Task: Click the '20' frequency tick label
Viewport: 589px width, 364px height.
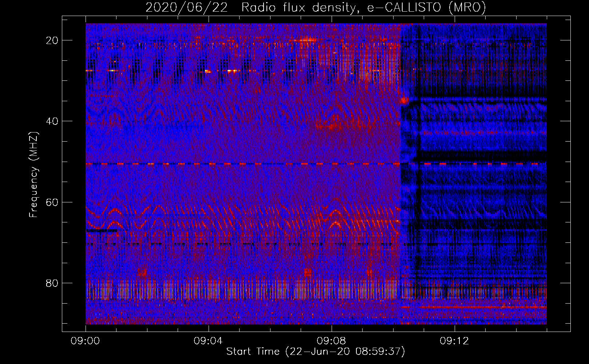Action: (x=52, y=40)
